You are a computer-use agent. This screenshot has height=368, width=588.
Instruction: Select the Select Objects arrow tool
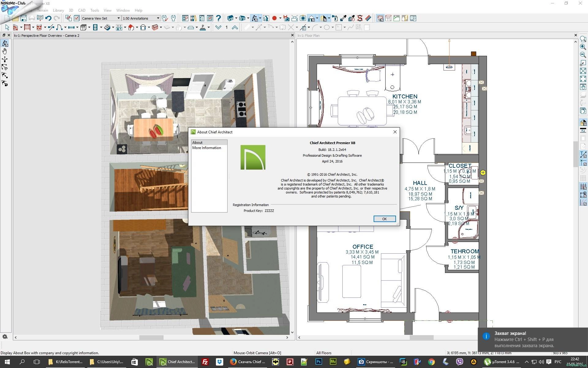(7, 28)
